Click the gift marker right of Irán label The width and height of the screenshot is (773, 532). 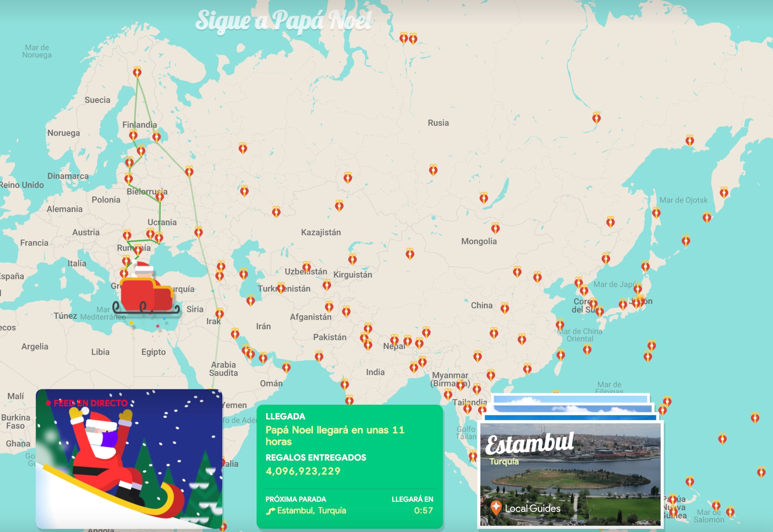pyautogui.click(x=329, y=307)
